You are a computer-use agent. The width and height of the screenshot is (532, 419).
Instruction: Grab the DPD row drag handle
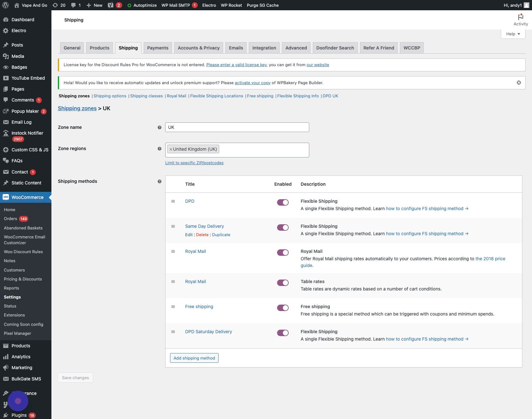(173, 201)
